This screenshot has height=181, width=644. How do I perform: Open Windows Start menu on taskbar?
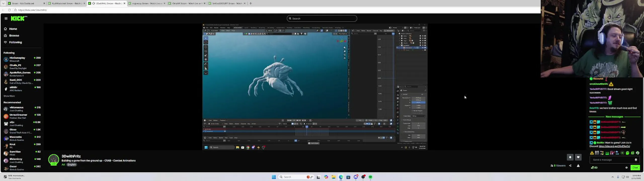tap(274, 177)
